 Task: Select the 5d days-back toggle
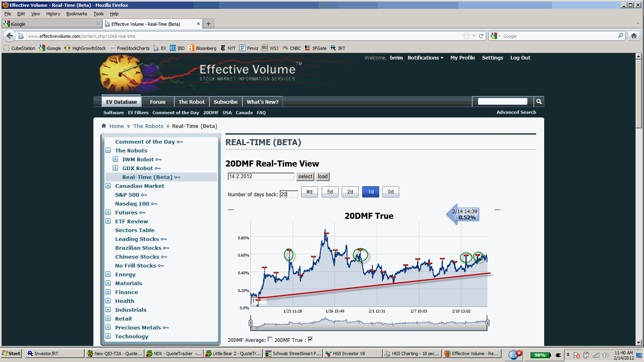coord(330,192)
